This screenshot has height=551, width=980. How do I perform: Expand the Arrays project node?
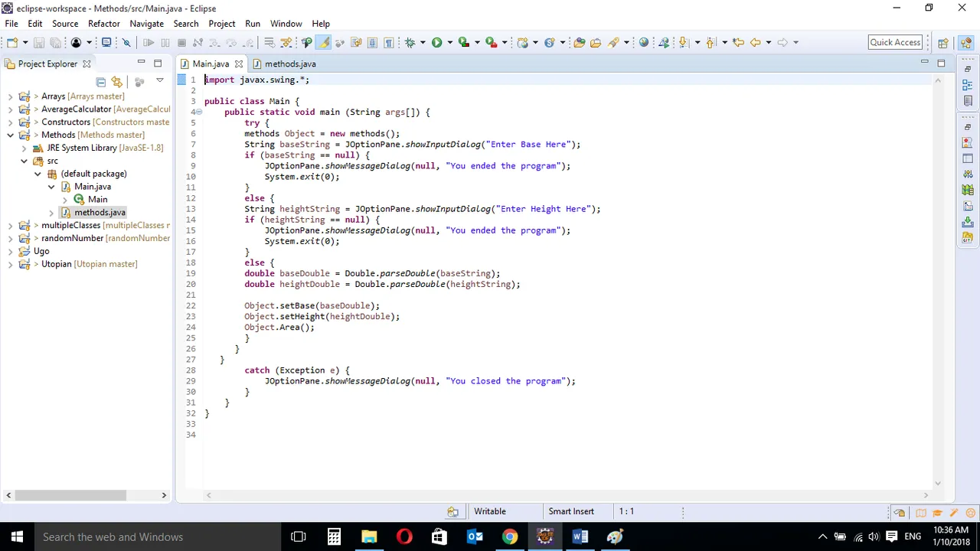pos(10,96)
